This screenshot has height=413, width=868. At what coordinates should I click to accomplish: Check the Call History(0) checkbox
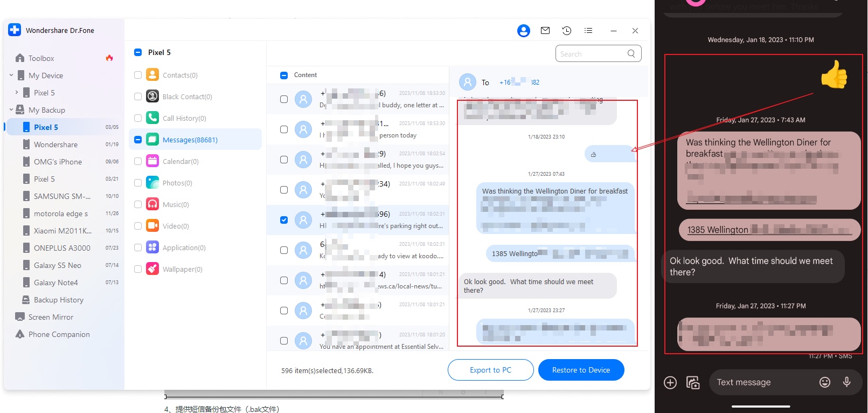138,118
